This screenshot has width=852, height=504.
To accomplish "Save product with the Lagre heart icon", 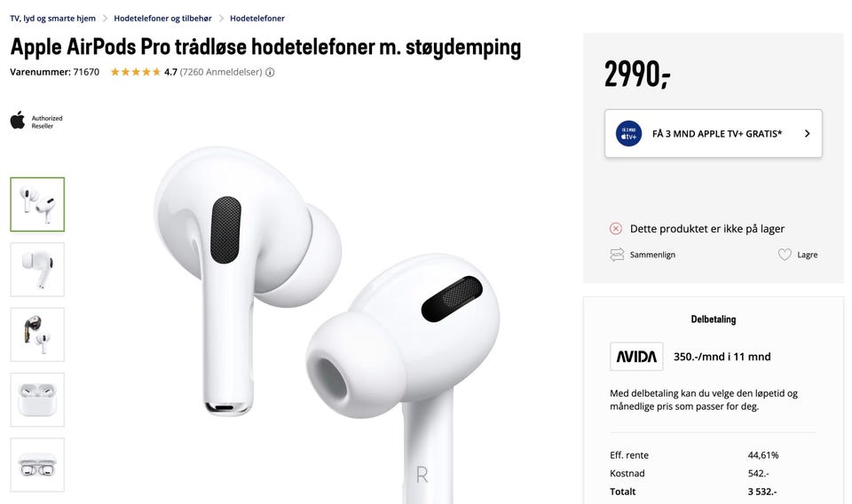I will tap(785, 254).
